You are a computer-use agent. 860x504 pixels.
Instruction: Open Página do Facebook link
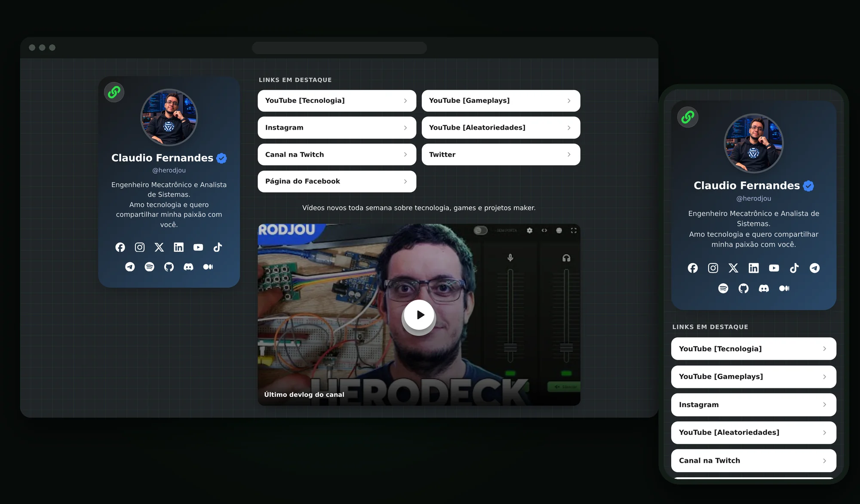[x=337, y=181]
